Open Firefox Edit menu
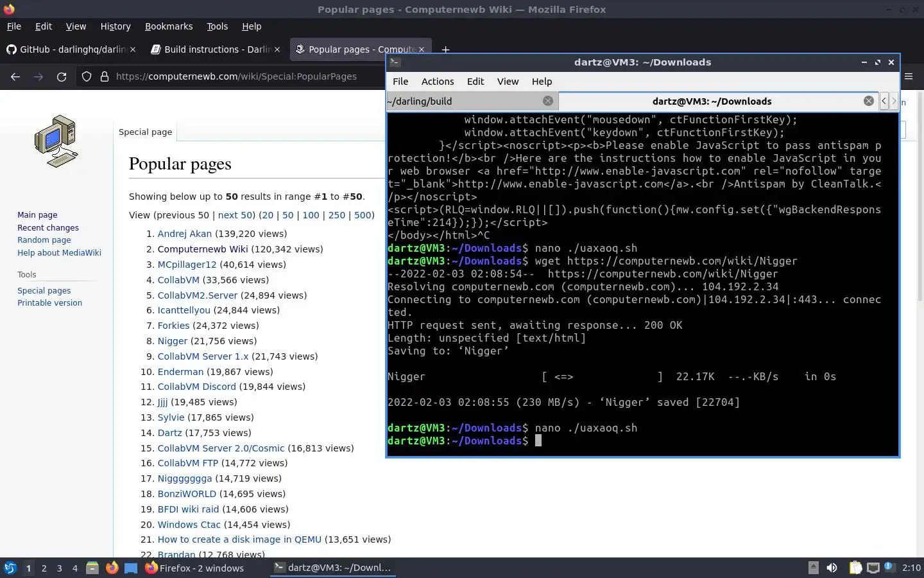 (44, 26)
